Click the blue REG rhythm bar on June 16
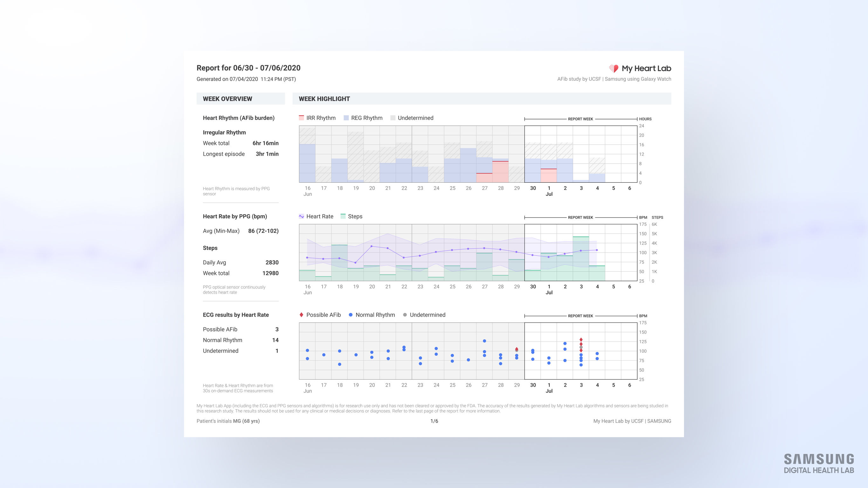The image size is (868, 488). point(307,163)
